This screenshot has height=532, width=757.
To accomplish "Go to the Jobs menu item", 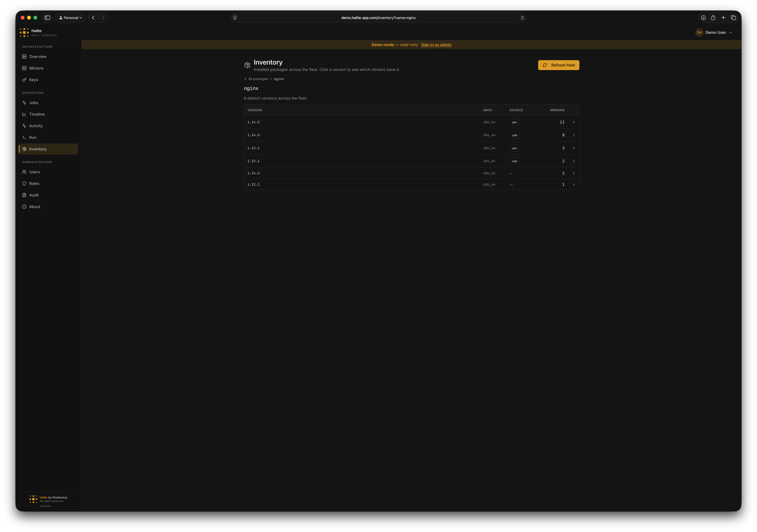I will pyautogui.click(x=48, y=103).
